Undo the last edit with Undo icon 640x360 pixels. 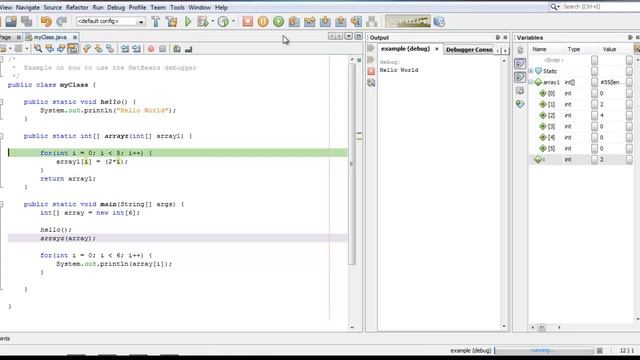[x=46, y=21]
